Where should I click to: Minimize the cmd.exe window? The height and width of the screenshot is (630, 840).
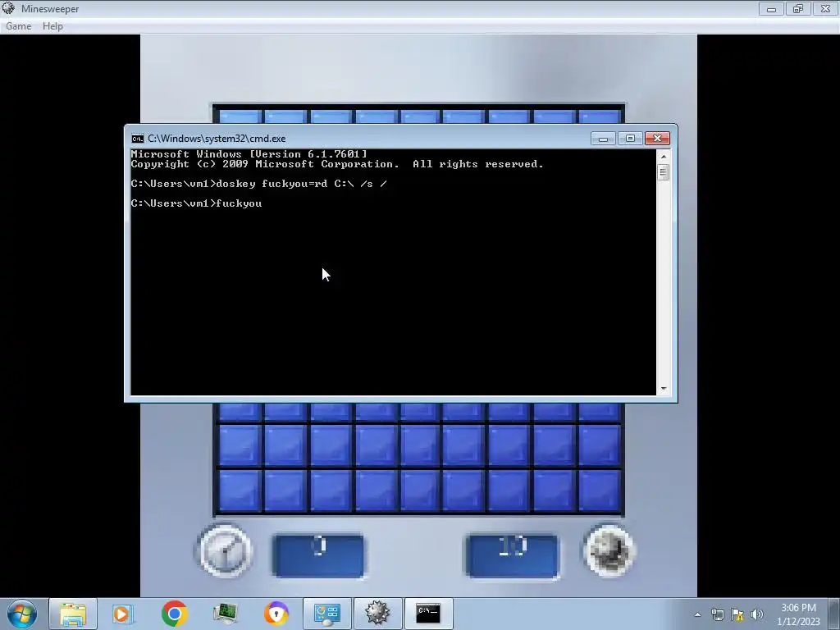point(603,139)
